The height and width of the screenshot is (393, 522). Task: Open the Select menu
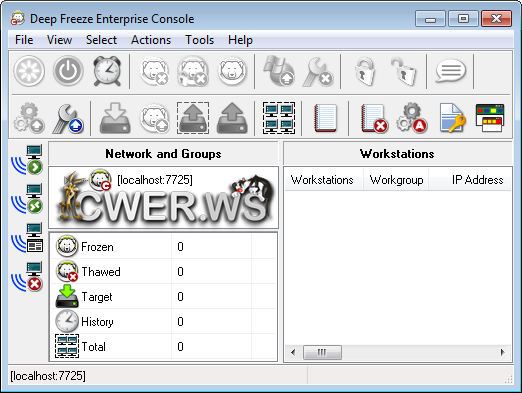pos(101,40)
